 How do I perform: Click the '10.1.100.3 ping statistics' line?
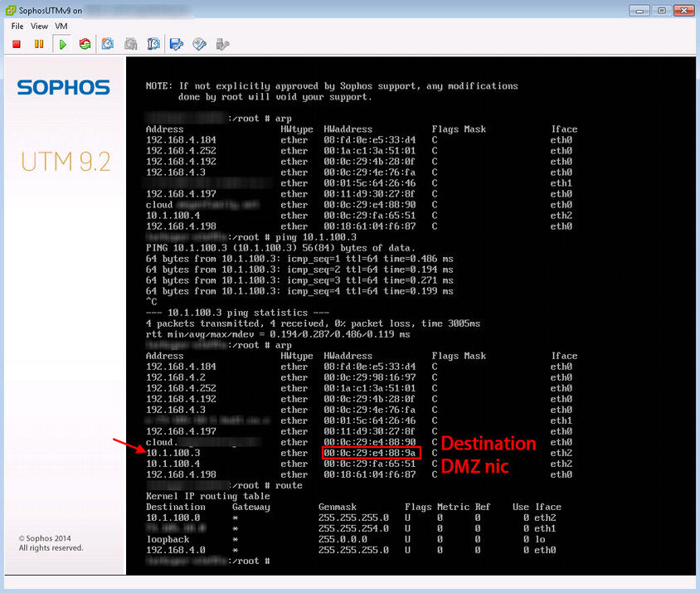click(237, 313)
